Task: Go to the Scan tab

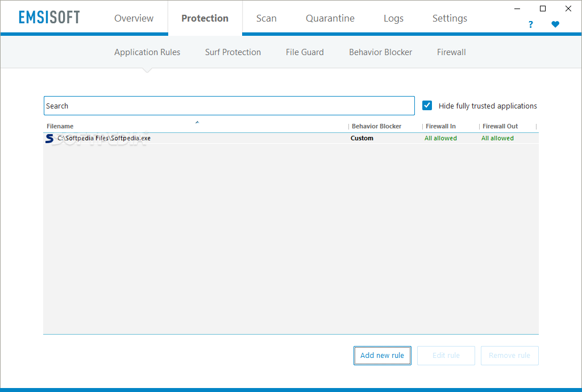Action: (266, 18)
